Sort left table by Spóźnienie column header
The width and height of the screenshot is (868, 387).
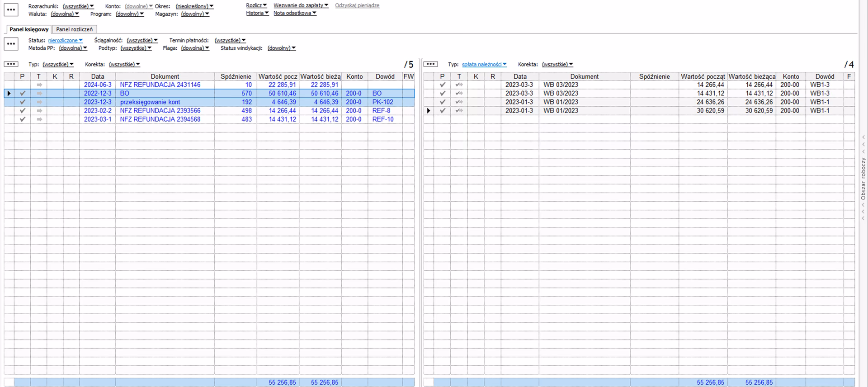click(x=236, y=76)
